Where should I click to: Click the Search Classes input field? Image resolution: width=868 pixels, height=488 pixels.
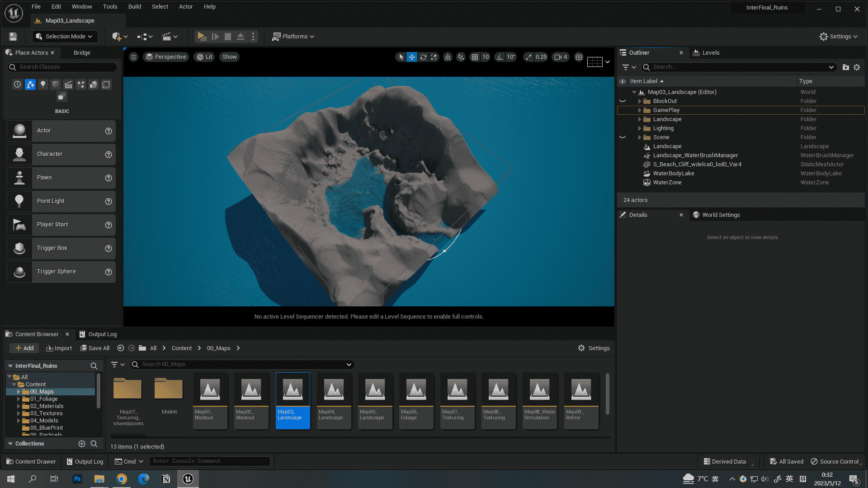(61, 67)
